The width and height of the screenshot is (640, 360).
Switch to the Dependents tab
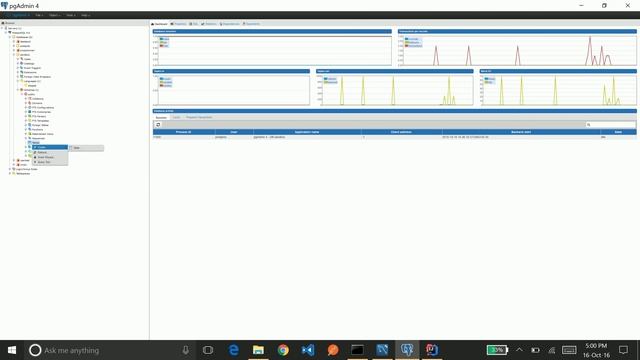coord(251,24)
